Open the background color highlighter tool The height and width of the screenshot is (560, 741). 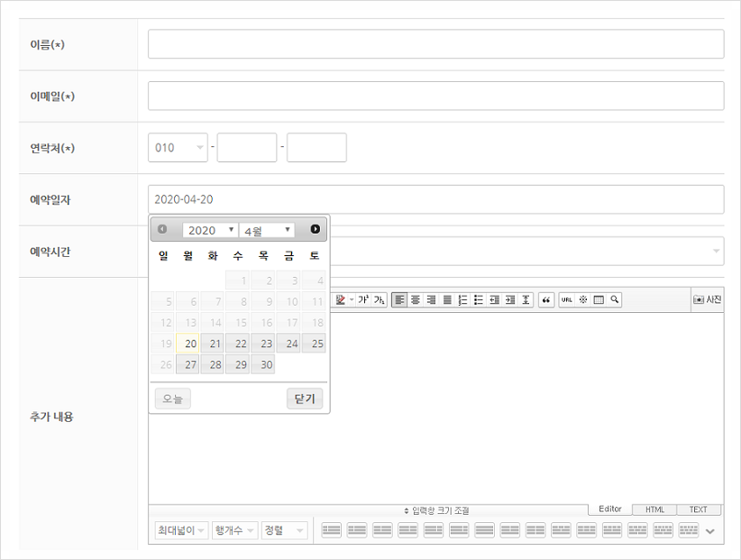click(340, 299)
